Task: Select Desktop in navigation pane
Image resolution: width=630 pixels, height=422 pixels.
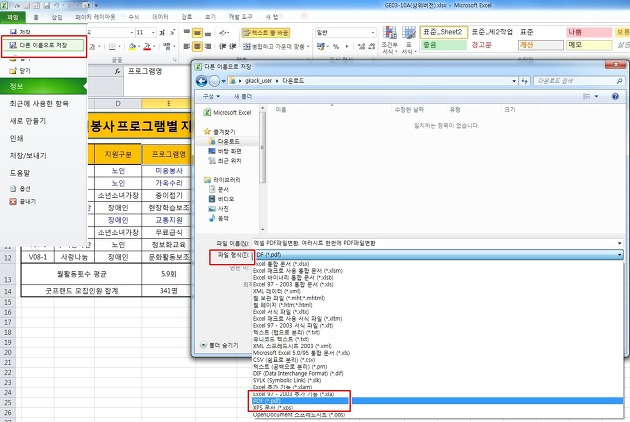Action: 225,151
